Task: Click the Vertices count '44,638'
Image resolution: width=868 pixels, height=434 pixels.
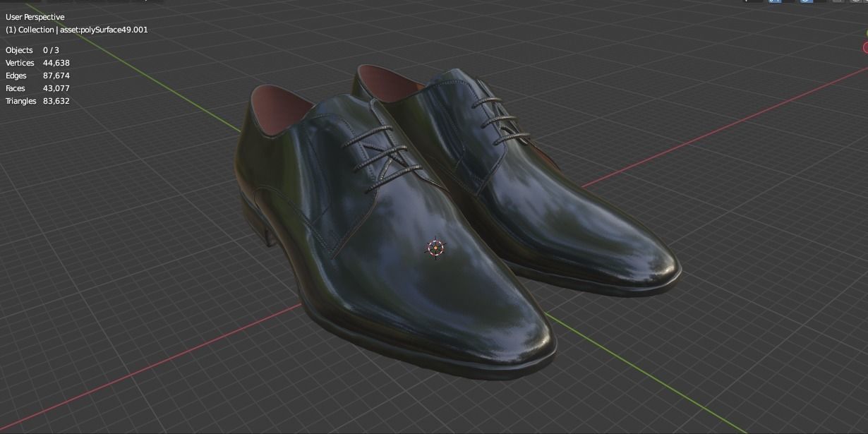Action: (56, 63)
